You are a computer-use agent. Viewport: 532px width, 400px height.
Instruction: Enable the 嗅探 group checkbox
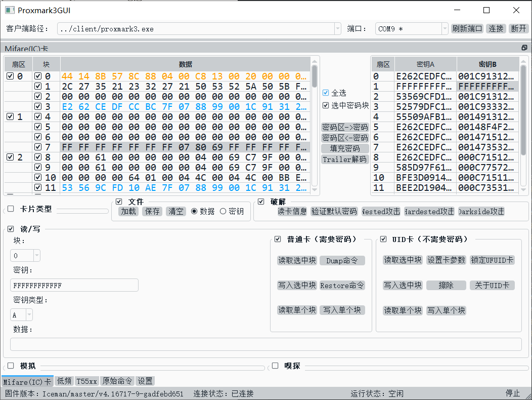coord(276,366)
